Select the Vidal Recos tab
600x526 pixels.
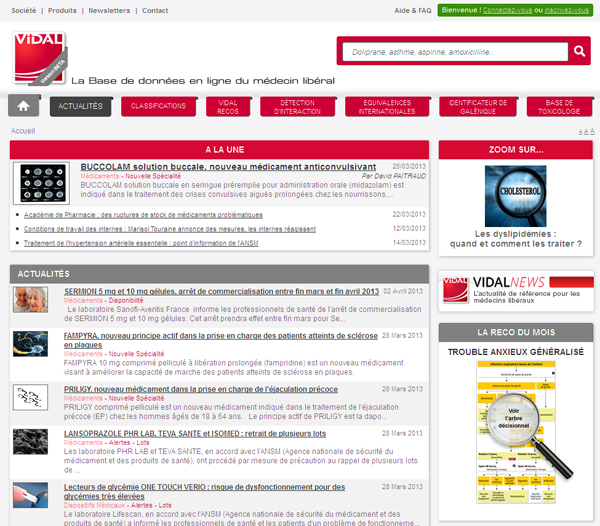[x=227, y=106]
